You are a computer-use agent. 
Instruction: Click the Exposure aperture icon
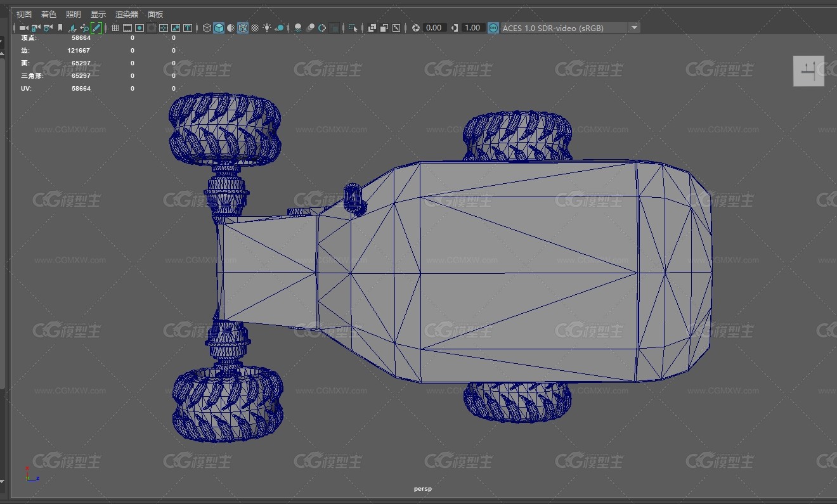(x=416, y=28)
